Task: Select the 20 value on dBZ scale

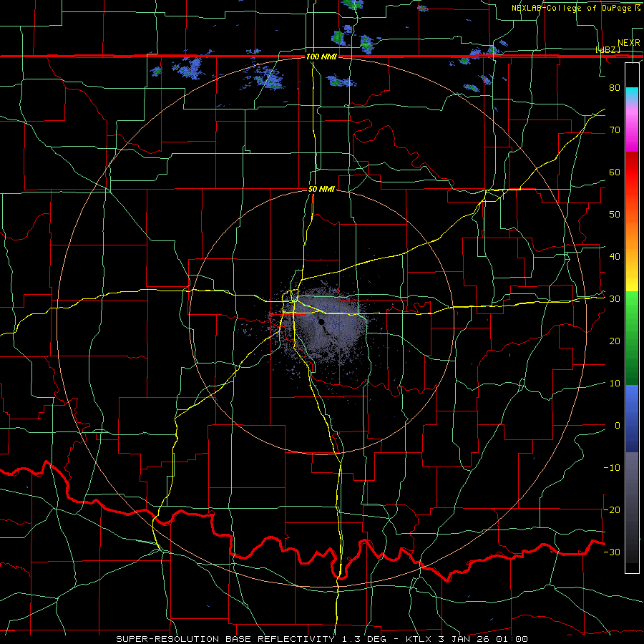Action: tap(615, 341)
